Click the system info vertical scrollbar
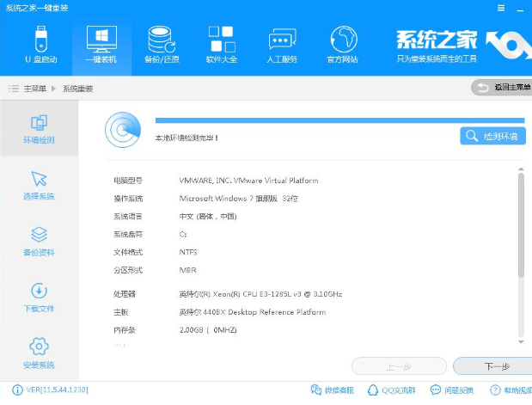 [520, 224]
